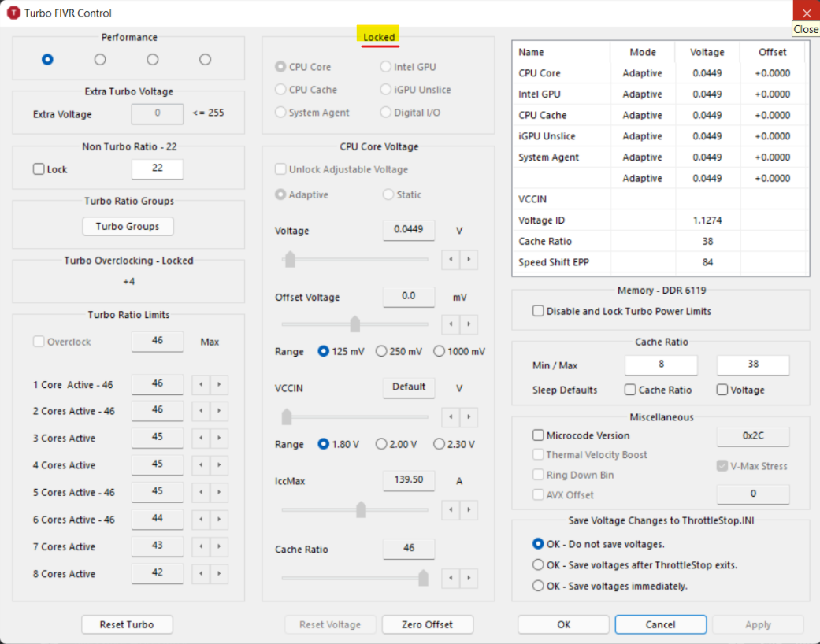
Task: Decrease 8 Cores Active ratio with left arrow
Action: coord(201,574)
